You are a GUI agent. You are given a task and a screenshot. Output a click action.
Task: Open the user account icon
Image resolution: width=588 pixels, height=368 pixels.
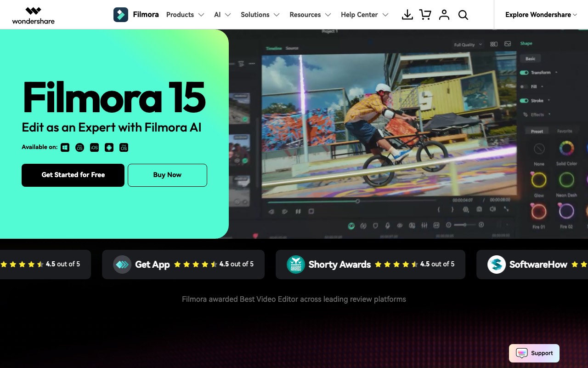click(444, 15)
